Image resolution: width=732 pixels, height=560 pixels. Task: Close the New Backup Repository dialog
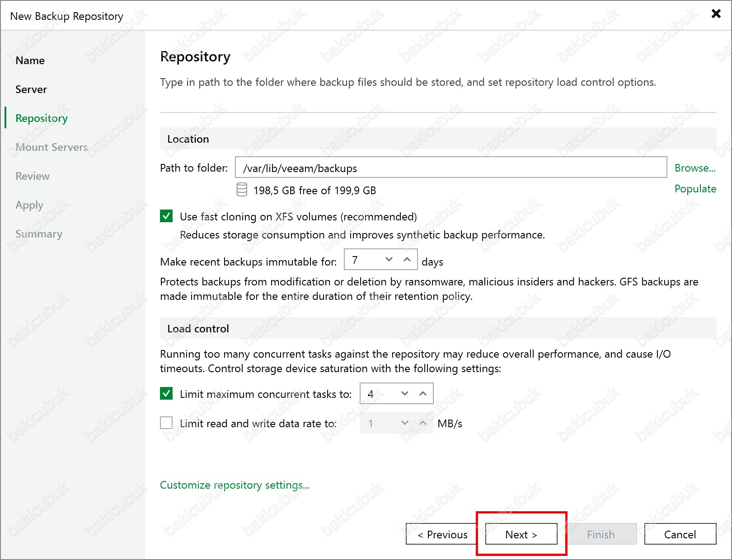tap(716, 14)
